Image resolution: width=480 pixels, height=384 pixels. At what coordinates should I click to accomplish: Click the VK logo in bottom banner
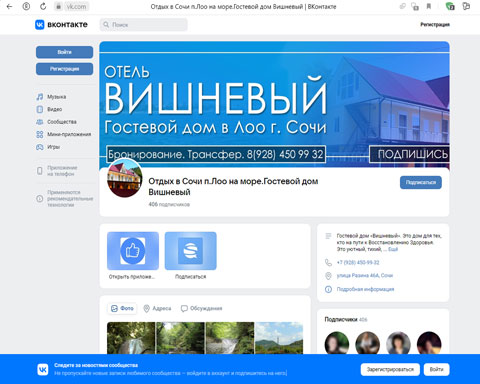[x=43, y=369]
